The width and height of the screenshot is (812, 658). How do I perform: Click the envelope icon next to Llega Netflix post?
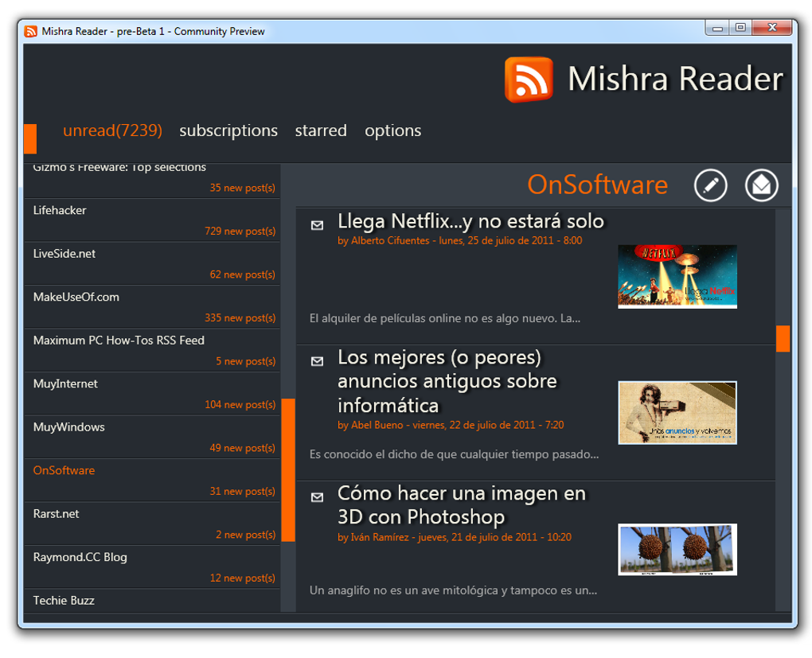tap(317, 225)
